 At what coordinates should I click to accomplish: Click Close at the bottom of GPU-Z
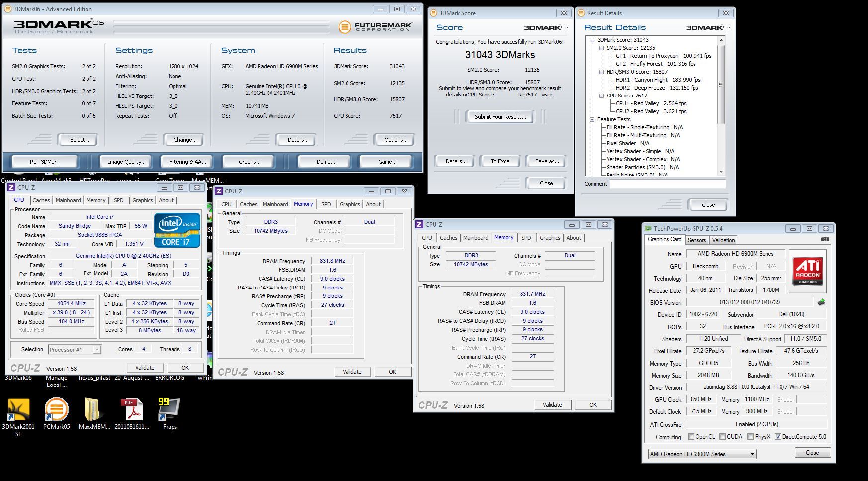pos(812,453)
